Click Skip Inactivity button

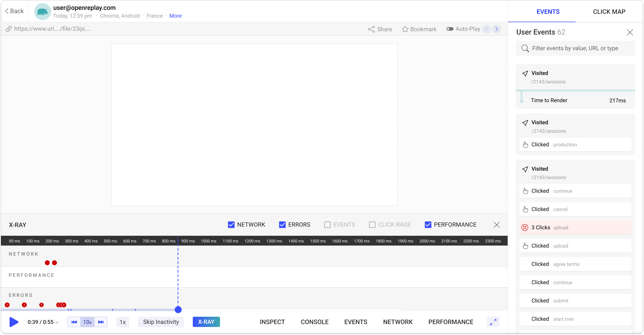coord(161,322)
